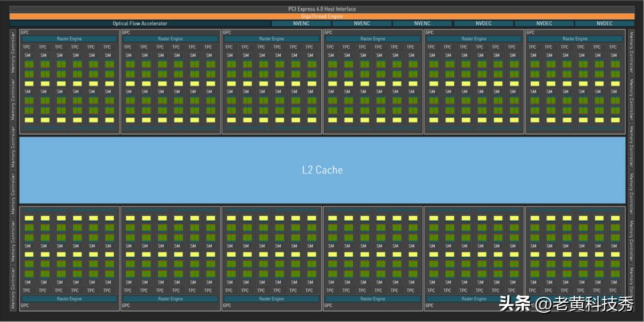Select Raster Engine in the bottom-left GPC
Viewport: 644px width, 322px height.
pos(70,299)
